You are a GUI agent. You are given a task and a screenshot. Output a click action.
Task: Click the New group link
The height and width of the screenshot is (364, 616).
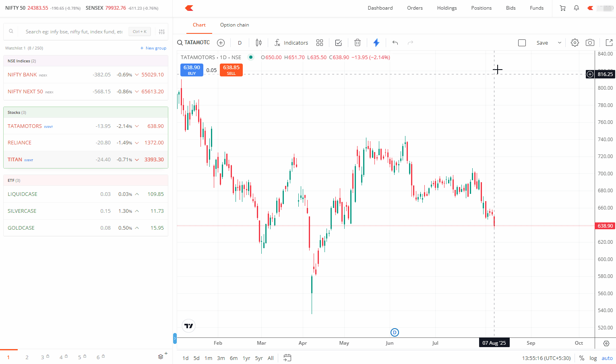tap(153, 48)
